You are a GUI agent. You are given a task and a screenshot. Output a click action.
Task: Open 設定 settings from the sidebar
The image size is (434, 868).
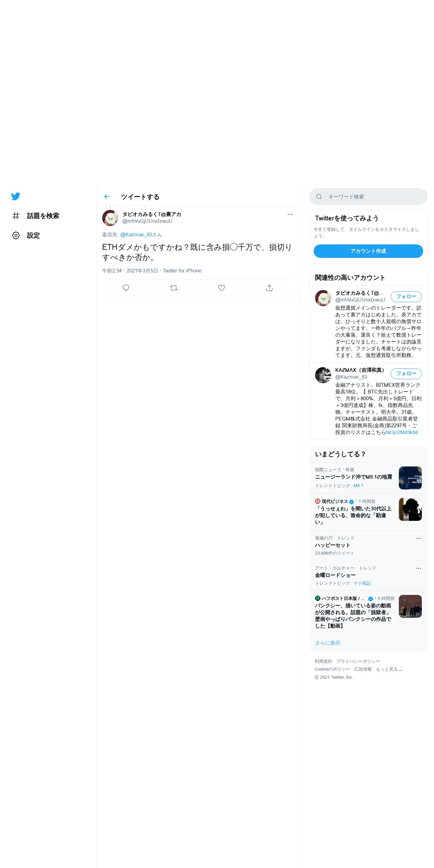[x=26, y=235]
